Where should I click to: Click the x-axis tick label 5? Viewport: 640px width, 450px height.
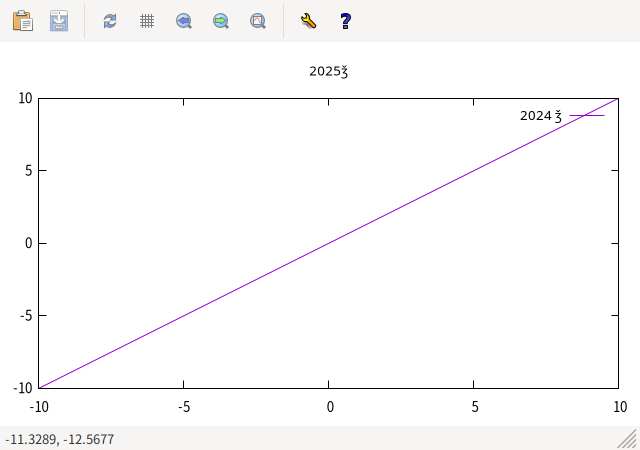[x=474, y=406]
